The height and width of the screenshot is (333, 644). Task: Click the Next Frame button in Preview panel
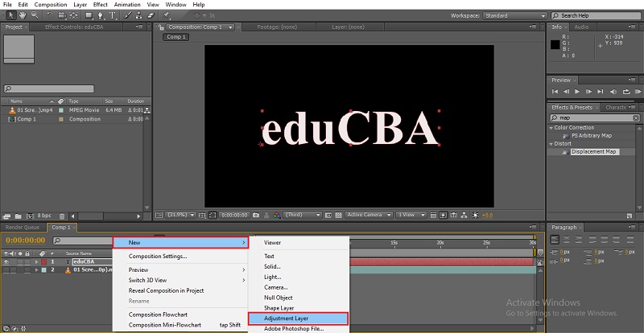click(x=589, y=92)
